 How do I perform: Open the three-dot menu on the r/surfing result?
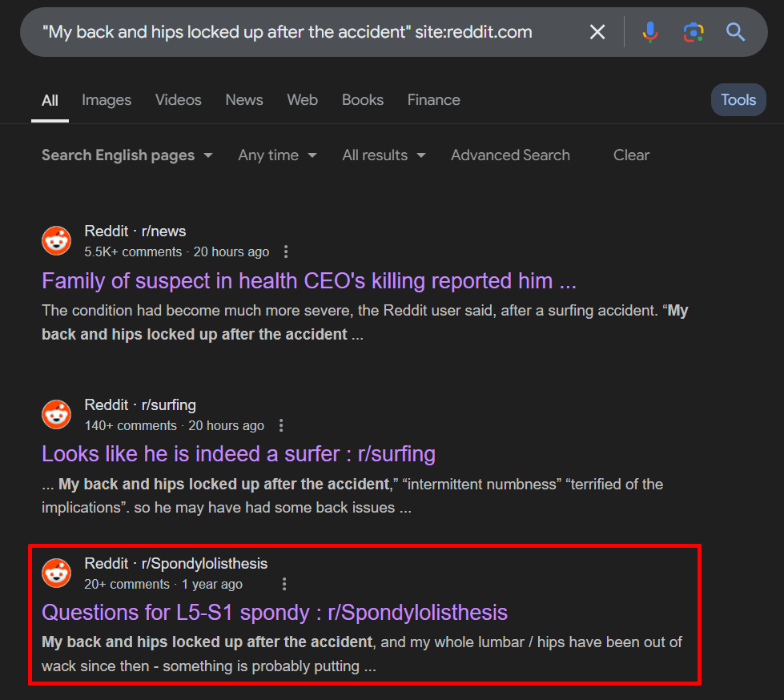281,425
